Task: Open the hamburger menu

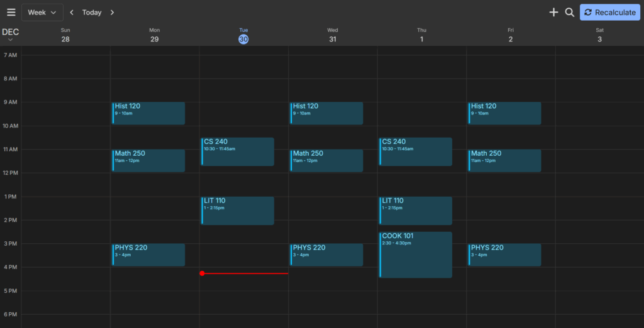Action: pyautogui.click(x=11, y=13)
